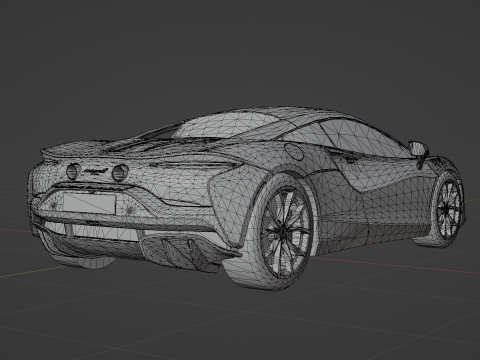480x360 pixels.
Task: Select the round fuel cap on fender
Action: [294, 152]
